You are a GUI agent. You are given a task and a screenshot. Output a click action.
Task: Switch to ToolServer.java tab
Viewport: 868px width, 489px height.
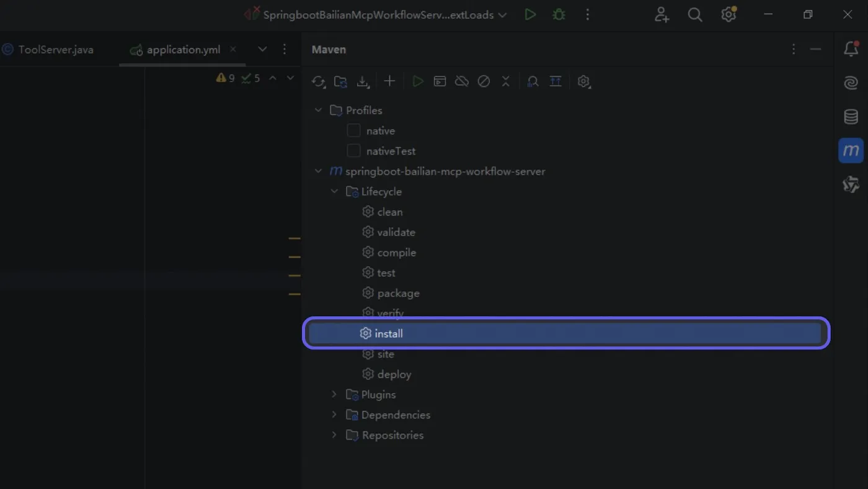pyautogui.click(x=48, y=50)
